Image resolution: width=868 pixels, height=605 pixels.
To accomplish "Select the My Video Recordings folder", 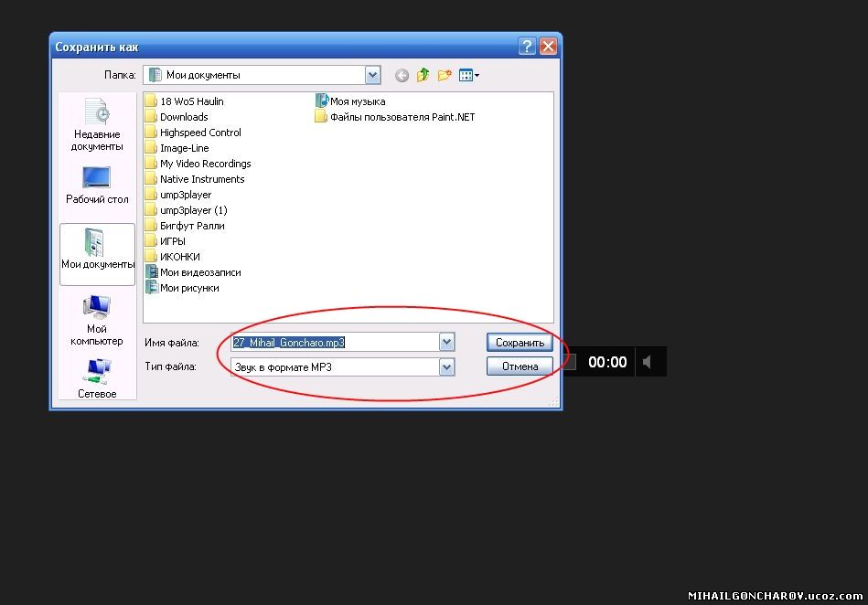I will [x=198, y=164].
